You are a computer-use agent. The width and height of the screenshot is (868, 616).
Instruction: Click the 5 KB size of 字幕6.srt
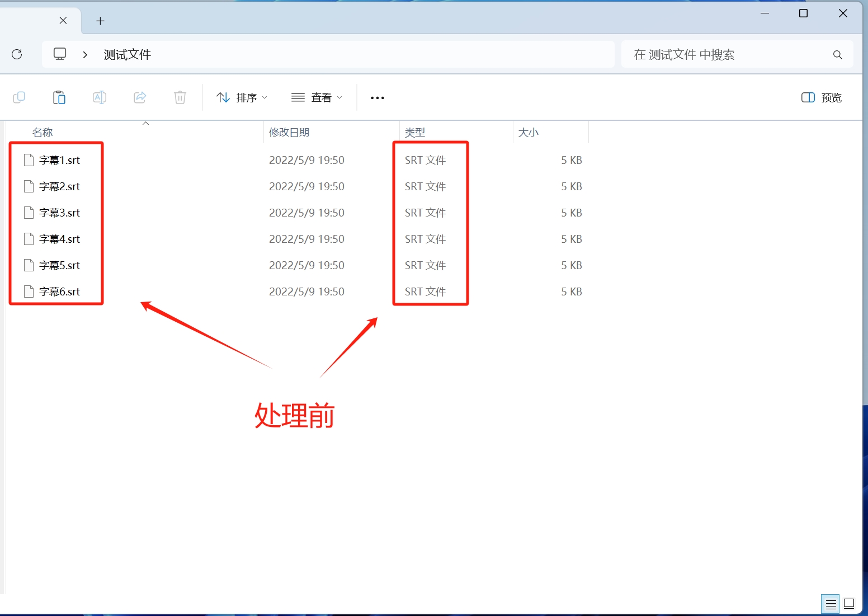(x=572, y=291)
